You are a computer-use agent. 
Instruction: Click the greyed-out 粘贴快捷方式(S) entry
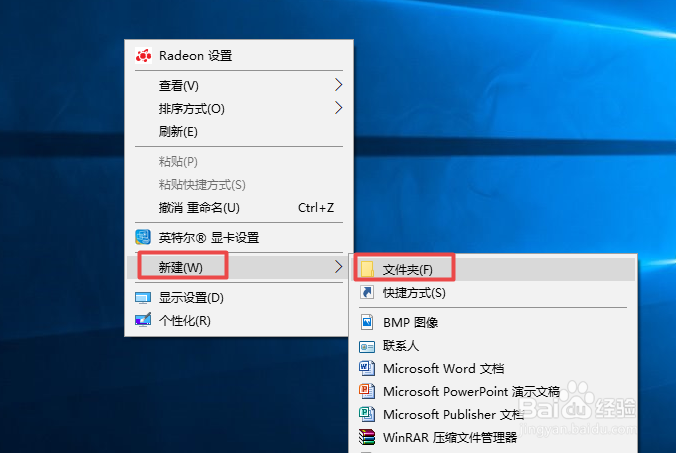(x=239, y=184)
